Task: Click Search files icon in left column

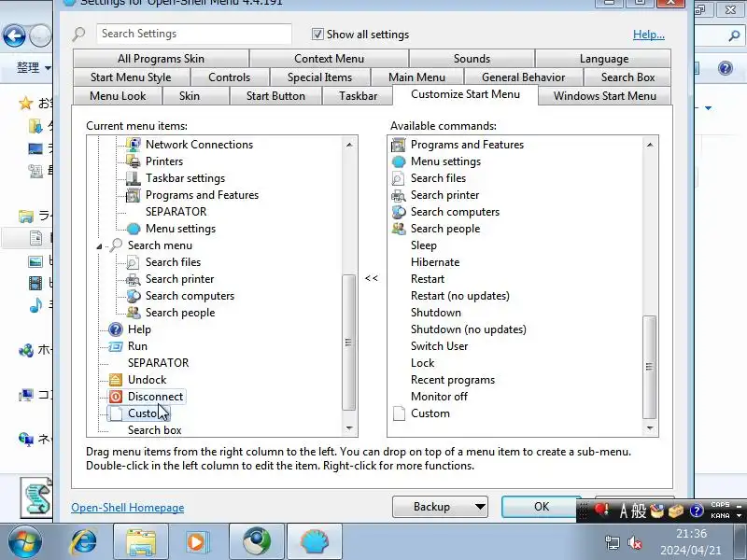Action: click(134, 262)
